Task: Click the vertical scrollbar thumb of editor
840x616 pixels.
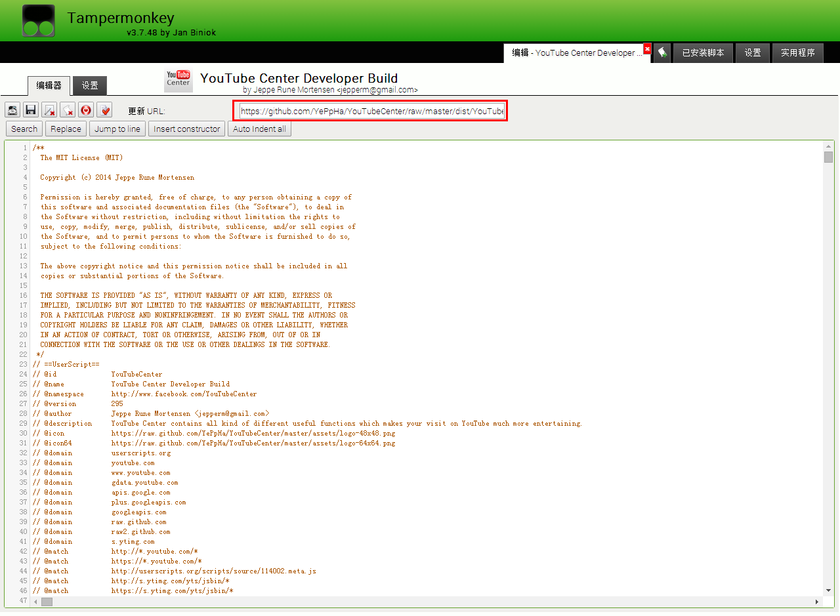Action: tap(829, 157)
